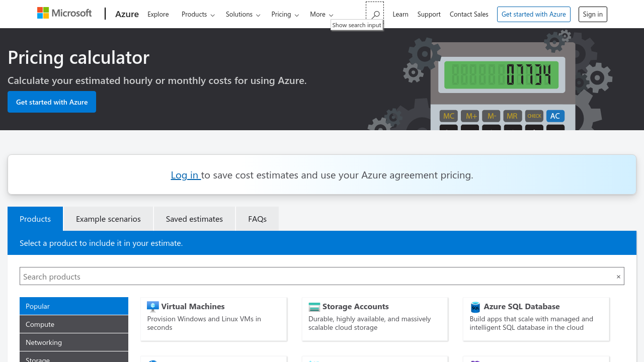The image size is (644, 362).
Task: Choose the Networking category in sidebar
Action: pos(74,342)
